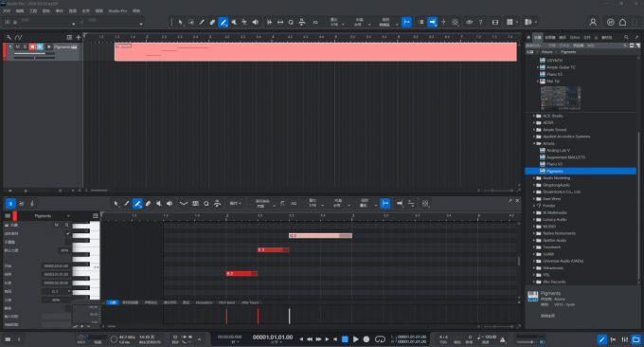
Task: Open the Studio Pro menu
Action: tap(117, 11)
